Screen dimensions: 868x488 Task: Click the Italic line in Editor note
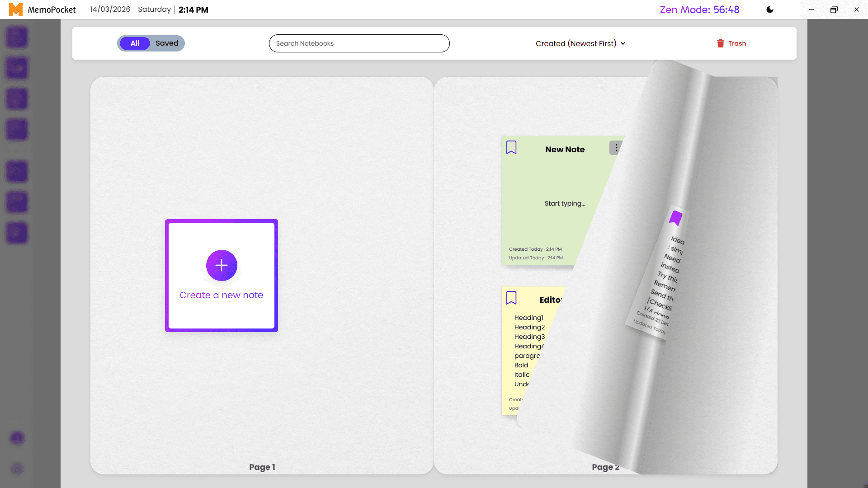[x=522, y=375]
